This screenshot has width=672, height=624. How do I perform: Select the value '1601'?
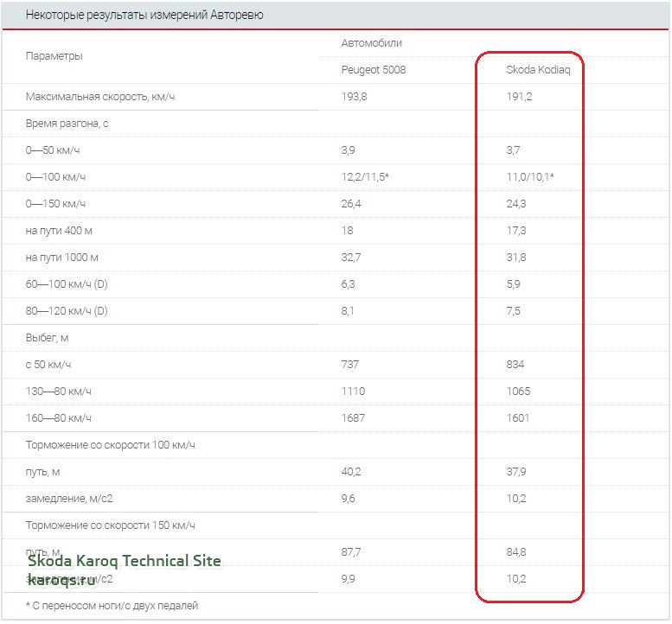click(x=518, y=418)
